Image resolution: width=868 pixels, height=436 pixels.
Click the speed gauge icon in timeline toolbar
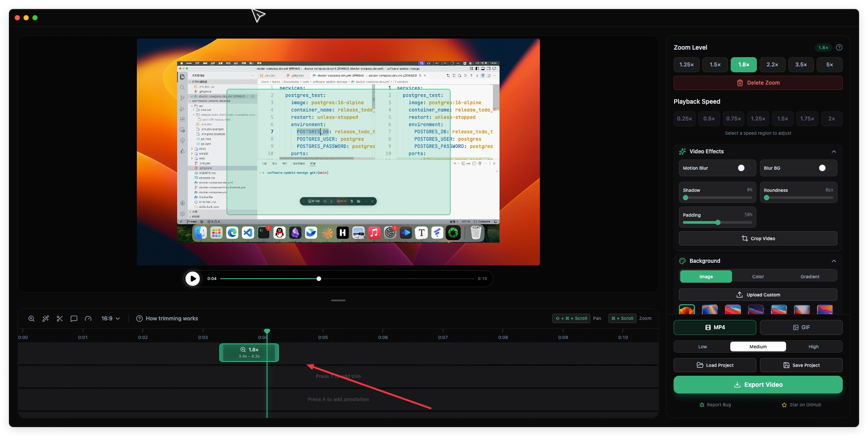click(88, 319)
